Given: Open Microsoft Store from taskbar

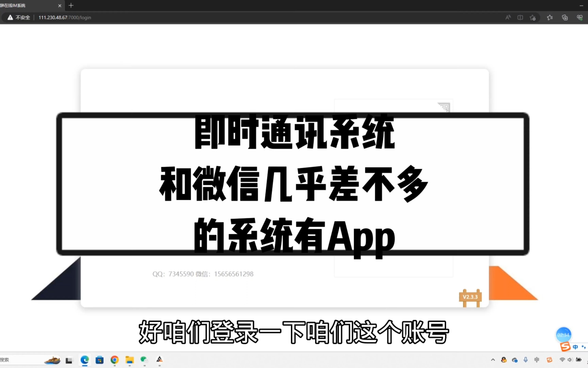Looking at the screenshot, I should coord(99,360).
